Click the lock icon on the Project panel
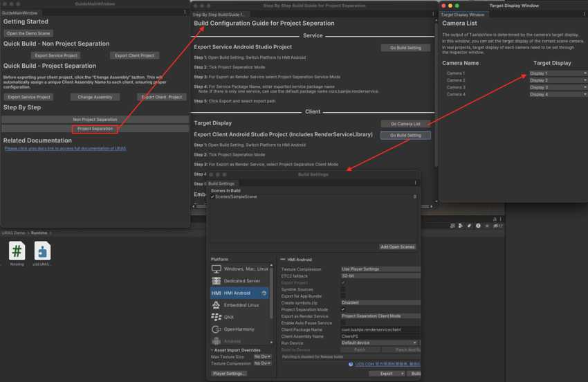This screenshot has width=588, height=382. tap(495, 219)
